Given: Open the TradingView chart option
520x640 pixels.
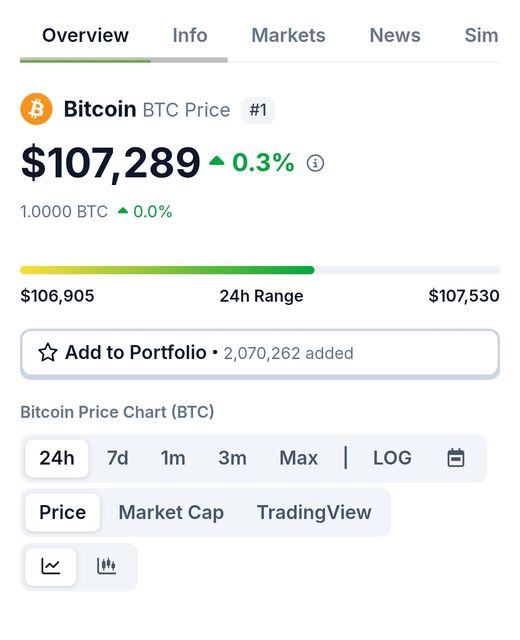Looking at the screenshot, I should click(314, 512).
